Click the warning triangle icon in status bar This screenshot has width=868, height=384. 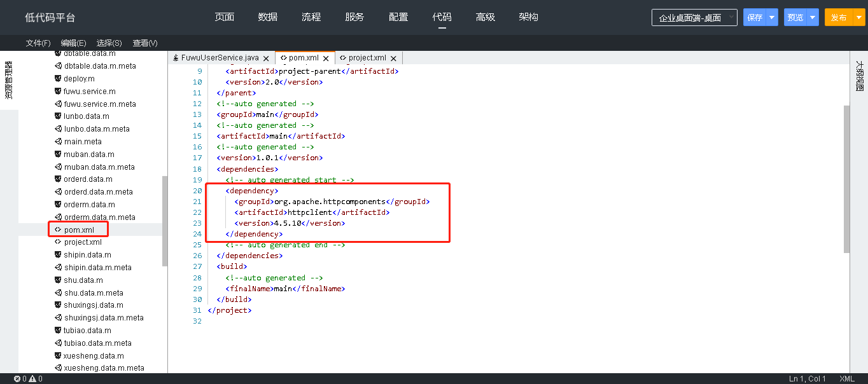[x=32, y=379]
